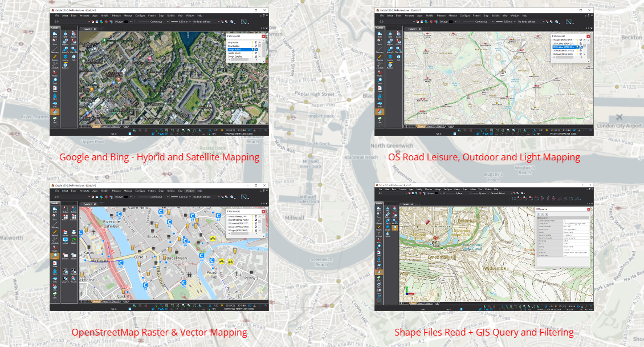Toggle the lightbulb on the Google Hybrid data source row
The width and height of the screenshot is (644, 347).
pyautogui.click(x=253, y=50)
